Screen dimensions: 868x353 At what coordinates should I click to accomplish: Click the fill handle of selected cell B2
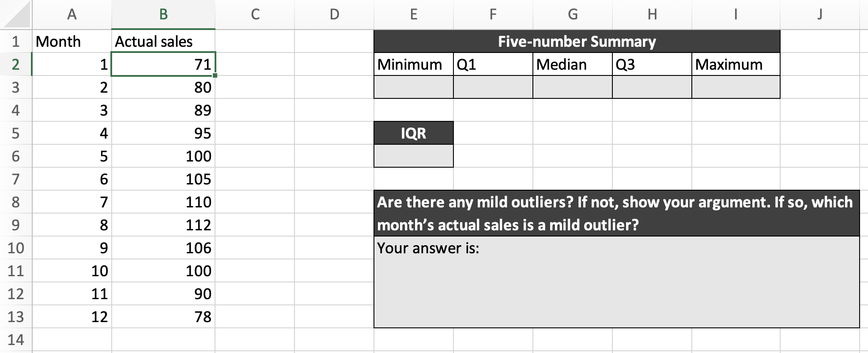(x=214, y=75)
